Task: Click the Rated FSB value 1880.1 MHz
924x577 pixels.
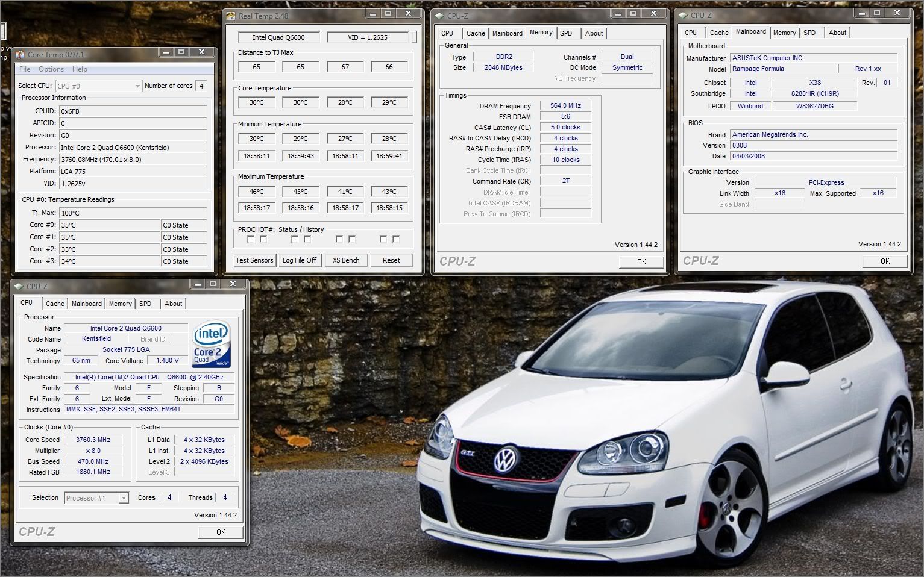Action: 93,472
